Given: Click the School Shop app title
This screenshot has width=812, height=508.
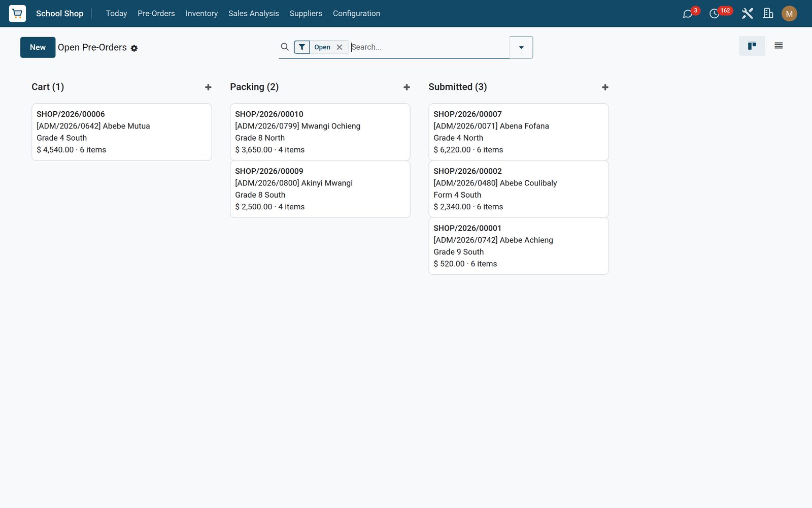Looking at the screenshot, I should pyautogui.click(x=60, y=14).
